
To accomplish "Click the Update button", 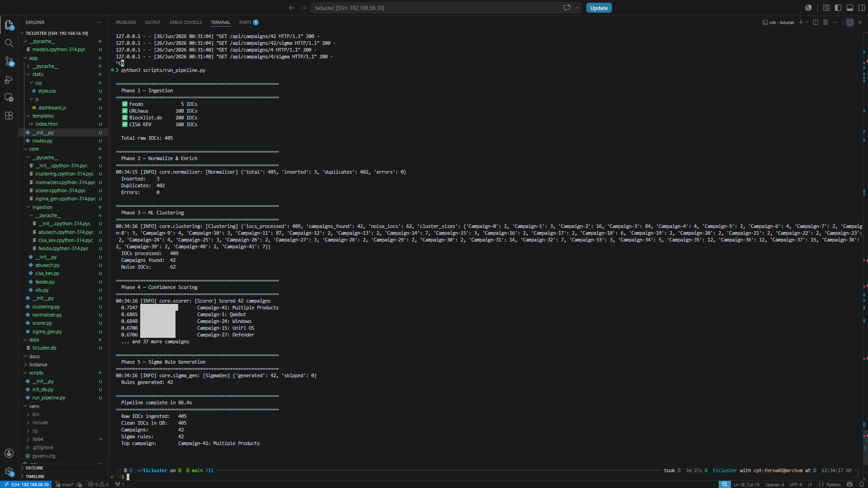I will coord(599,8).
